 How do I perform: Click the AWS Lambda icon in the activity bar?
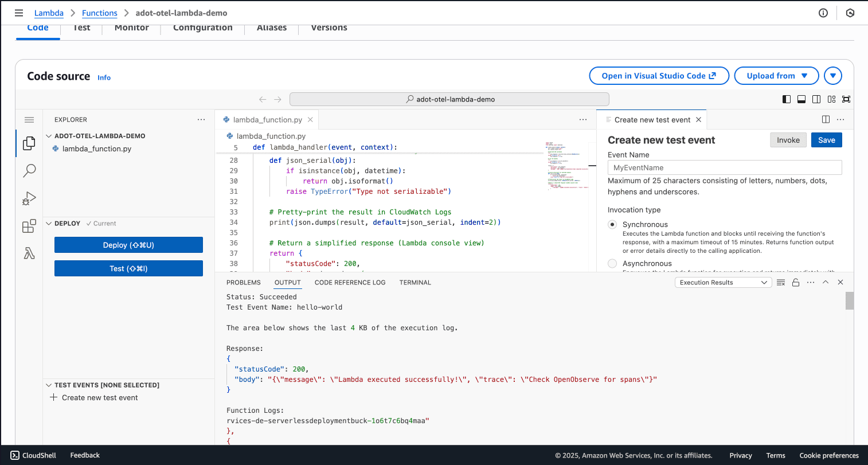[29, 253]
